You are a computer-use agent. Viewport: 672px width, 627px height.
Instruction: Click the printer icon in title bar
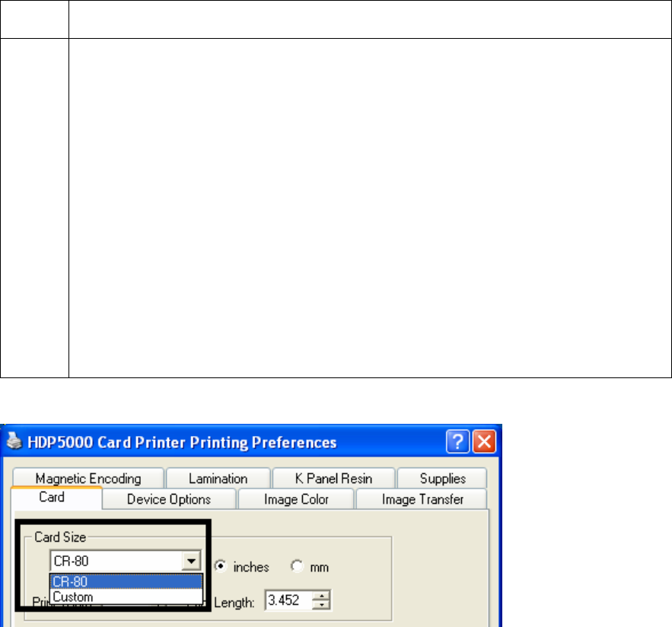pyautogui.click(x=14, y=441)
